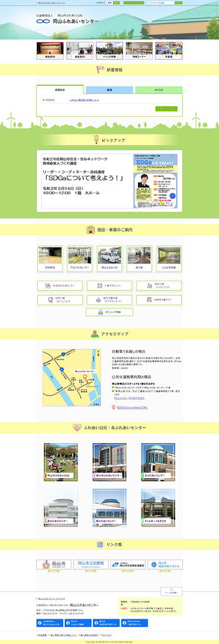Open the 岡山ふれあい号 bus thumbnail
The width and height of the screenshot is (219, 644).
tap(109, 258)
